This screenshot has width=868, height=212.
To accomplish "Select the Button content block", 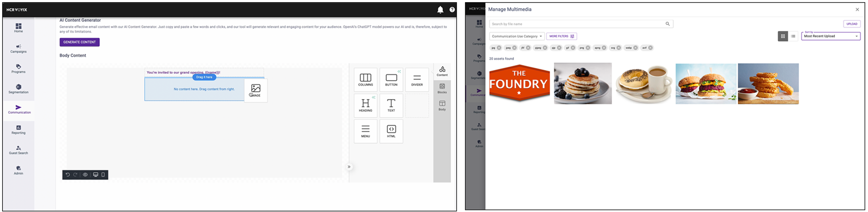I will click(391, 80).
